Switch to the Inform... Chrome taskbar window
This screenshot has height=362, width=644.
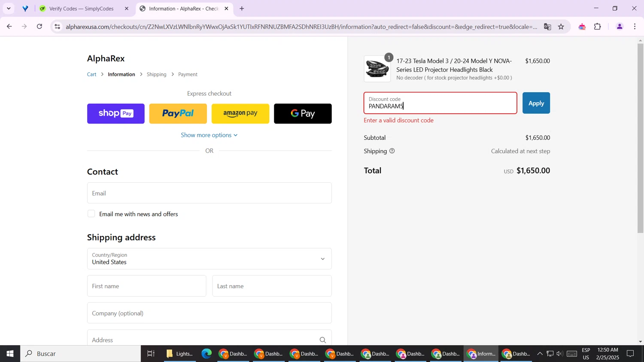481,354
